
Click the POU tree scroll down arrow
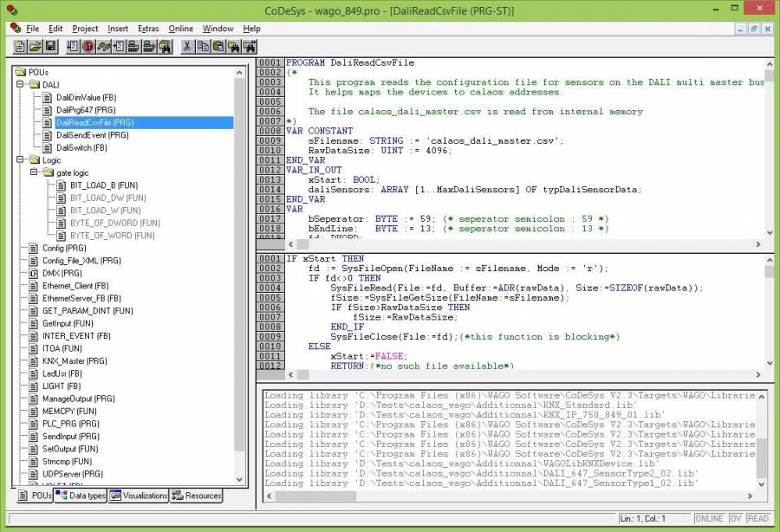239,479
